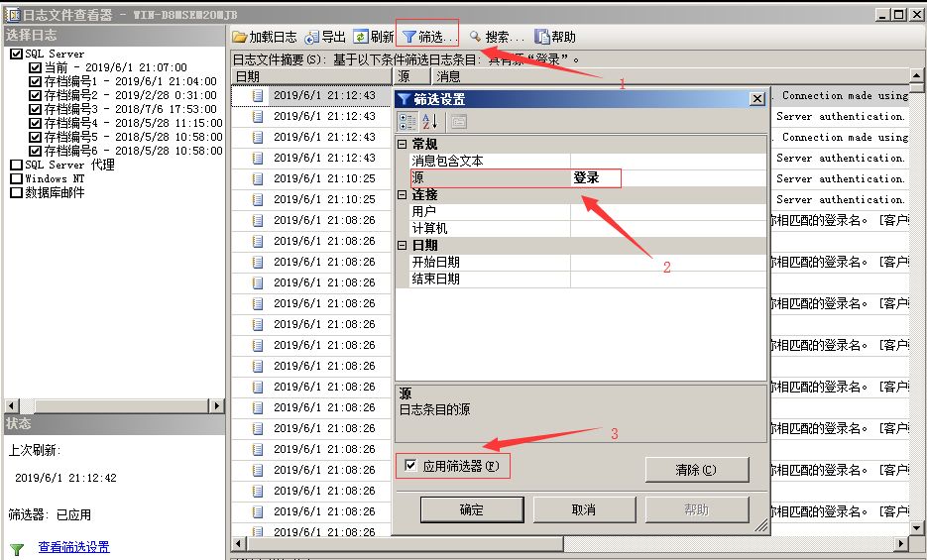Collapse the 连接 property group
The height and width of the screenshot is (560, 927).
(x=403, y=195)
